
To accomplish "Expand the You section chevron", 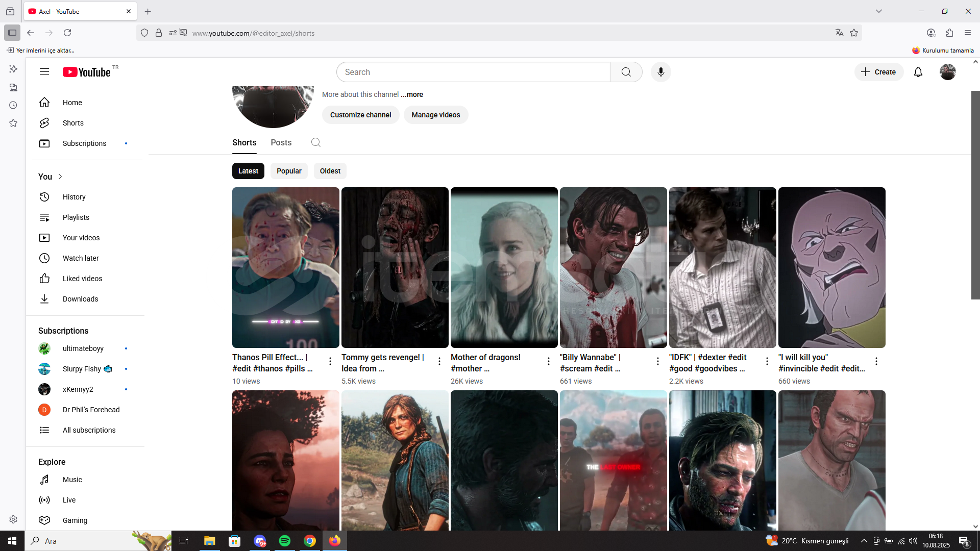I will pos(60,177).
